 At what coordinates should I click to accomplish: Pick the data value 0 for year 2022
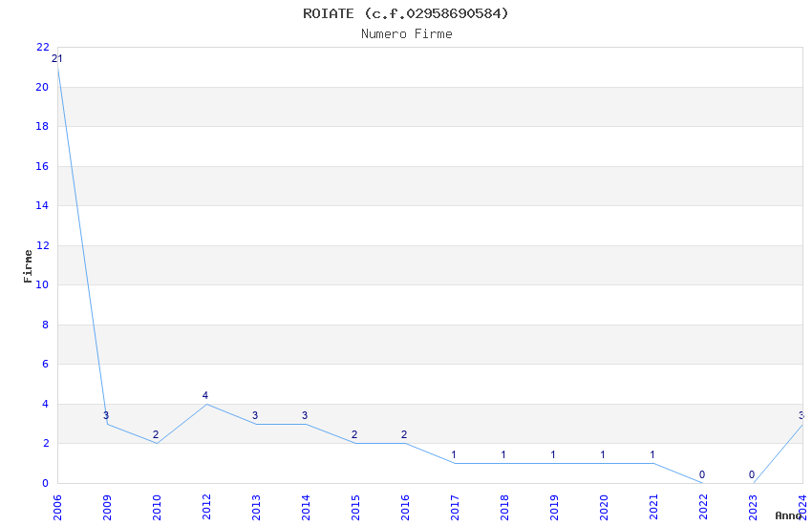[702, 474]
